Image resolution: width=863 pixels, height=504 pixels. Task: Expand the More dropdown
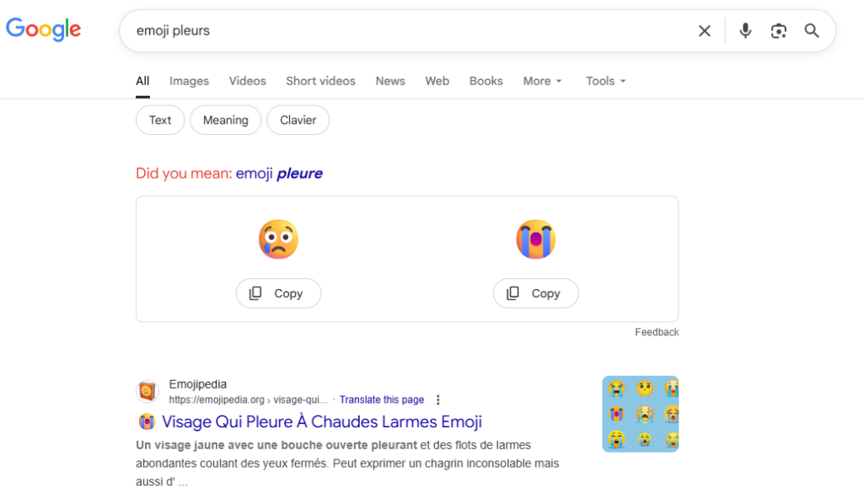(542, 81)
